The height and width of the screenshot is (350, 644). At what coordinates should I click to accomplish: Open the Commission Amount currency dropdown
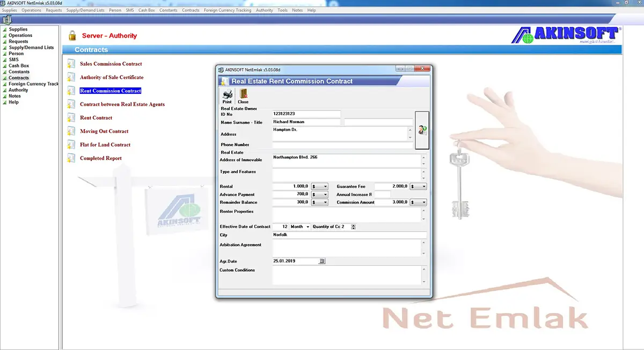pos(418,203)
